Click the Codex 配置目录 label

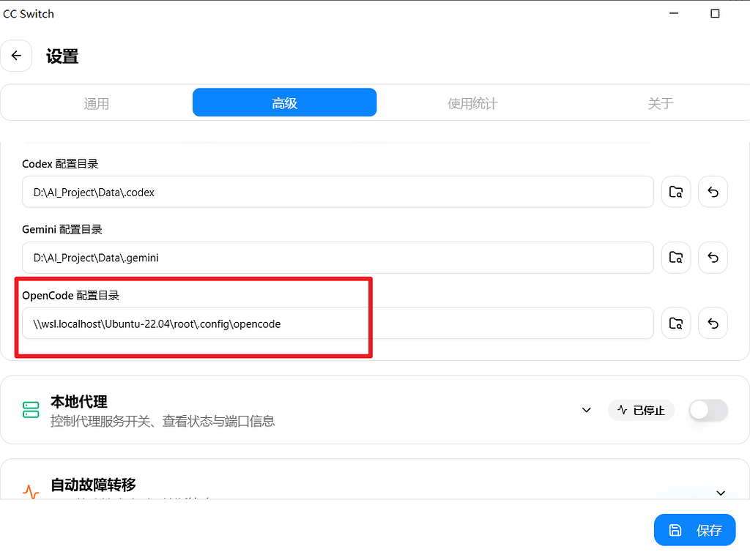click(x=60, y=164)
